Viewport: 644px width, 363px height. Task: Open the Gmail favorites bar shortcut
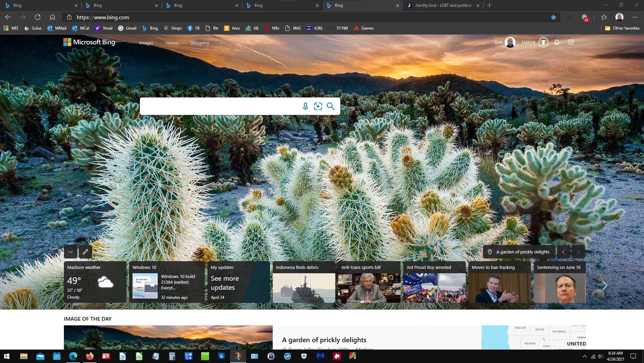(127, 28)
